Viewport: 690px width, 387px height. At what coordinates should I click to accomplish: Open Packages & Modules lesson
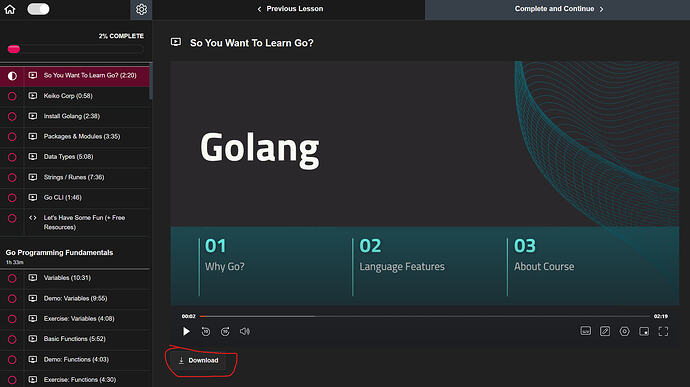click(75, 136)
